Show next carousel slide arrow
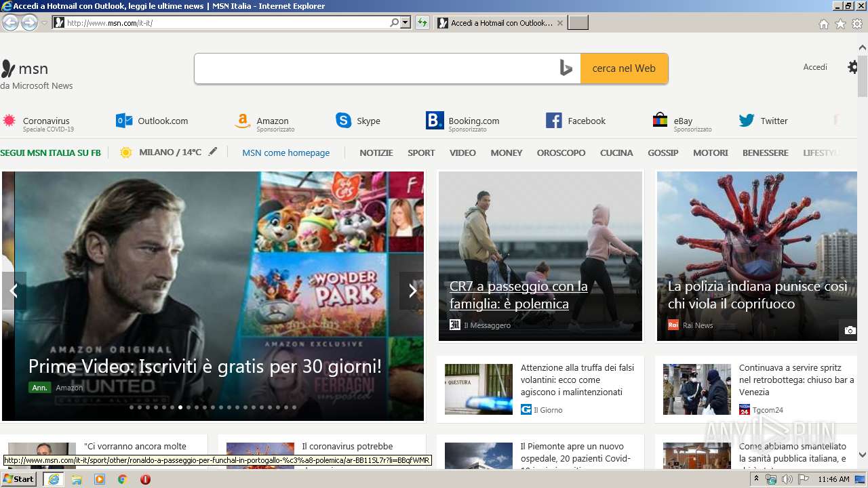The width and height of the screenshot is (868, 488). click(x=412, y=291)
